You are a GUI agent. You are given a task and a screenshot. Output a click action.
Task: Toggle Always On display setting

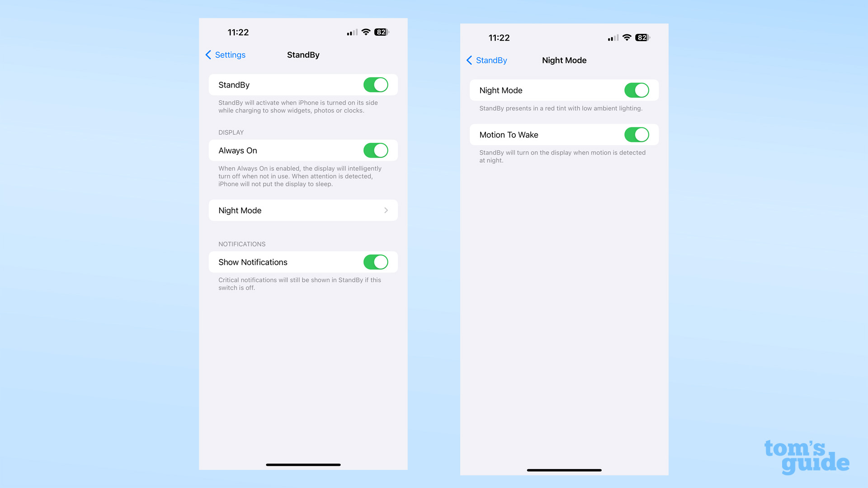tap(376, 150)
